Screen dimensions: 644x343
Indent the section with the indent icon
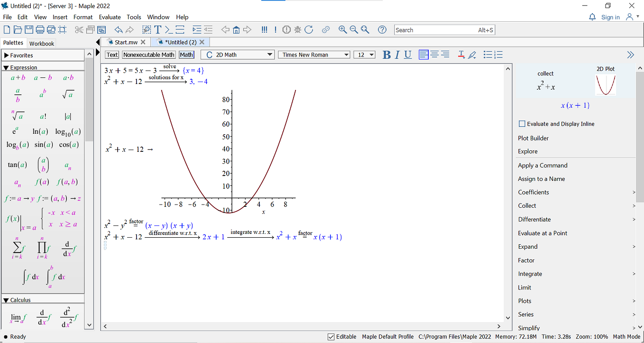(197, 30)
